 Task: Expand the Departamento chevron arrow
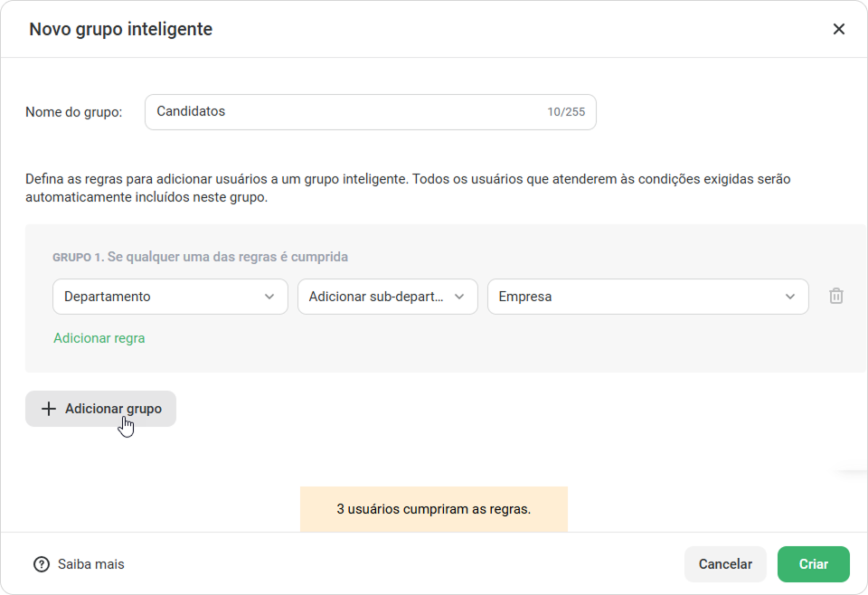pos(269,297)
